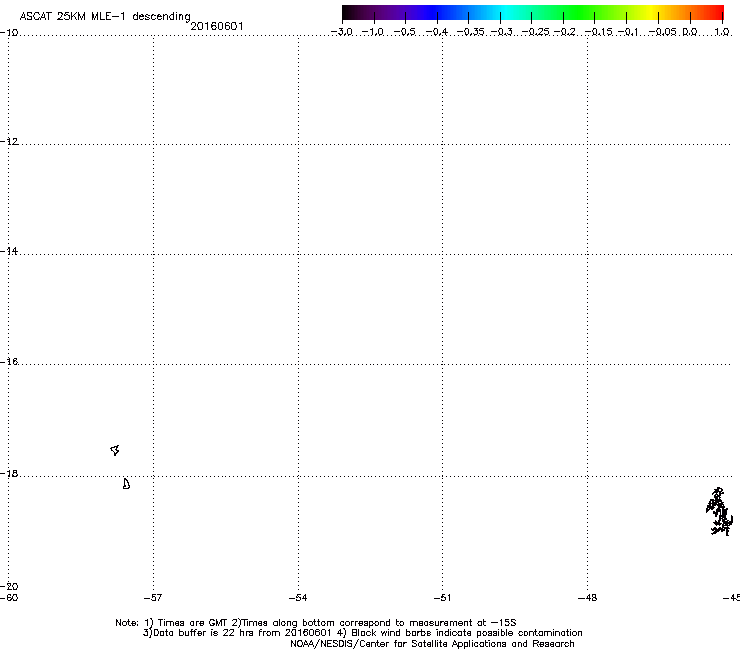Image resolution: width=740 pixels, height=650 pixels.
Task: Click the -60 longitude axis label
Action: 9,598
